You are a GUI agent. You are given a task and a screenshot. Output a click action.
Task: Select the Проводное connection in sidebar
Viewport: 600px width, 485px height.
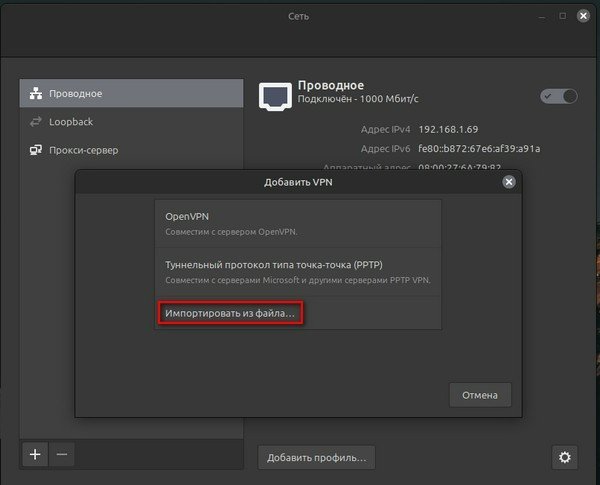coord(131,93)
